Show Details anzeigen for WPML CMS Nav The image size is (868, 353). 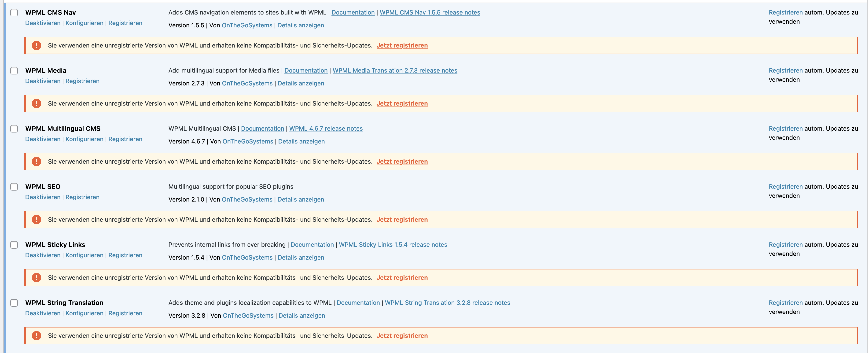coord(301,25)
